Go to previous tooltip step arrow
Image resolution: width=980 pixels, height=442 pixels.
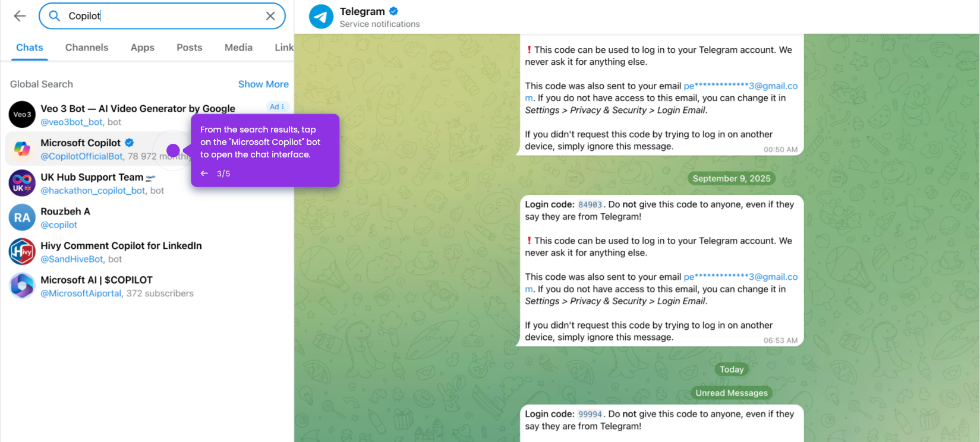pos(204,173)
